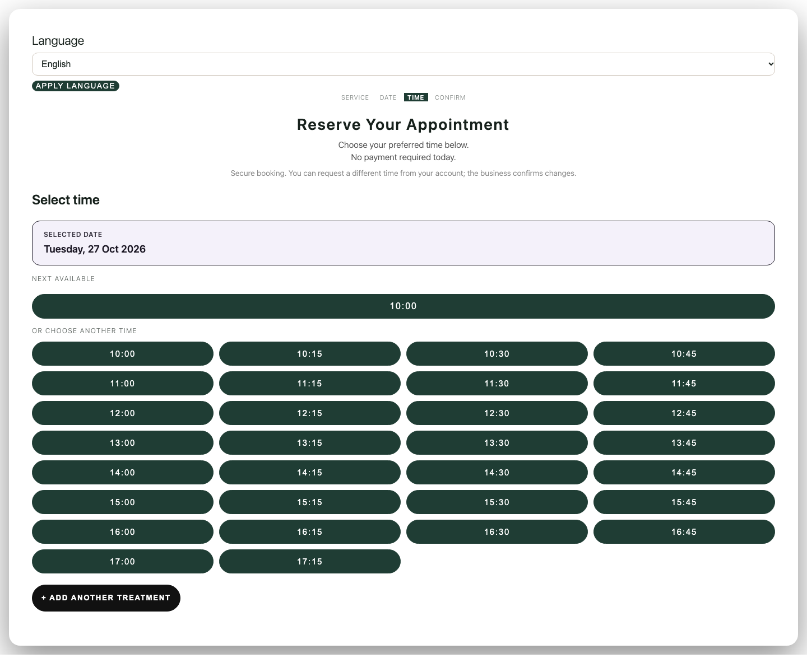Click the Apply Language button
Image resolution: width=807 pixels, height=672 pixels.
click(76, 86)
